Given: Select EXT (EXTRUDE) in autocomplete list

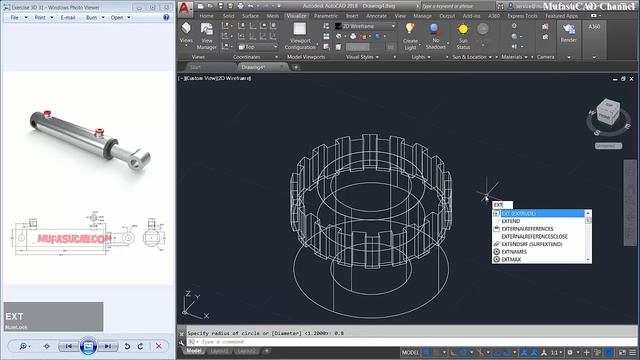Looking at the screenshot, I should (x=539, y=213).
